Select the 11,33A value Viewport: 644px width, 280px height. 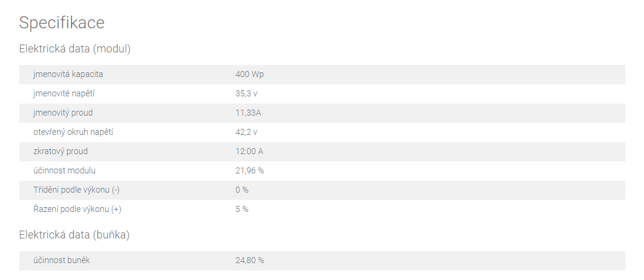tap(248, 113)
